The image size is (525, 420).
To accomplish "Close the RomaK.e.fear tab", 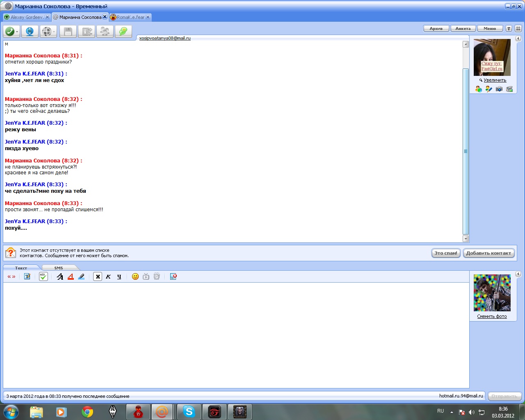I will coord(148,17).
